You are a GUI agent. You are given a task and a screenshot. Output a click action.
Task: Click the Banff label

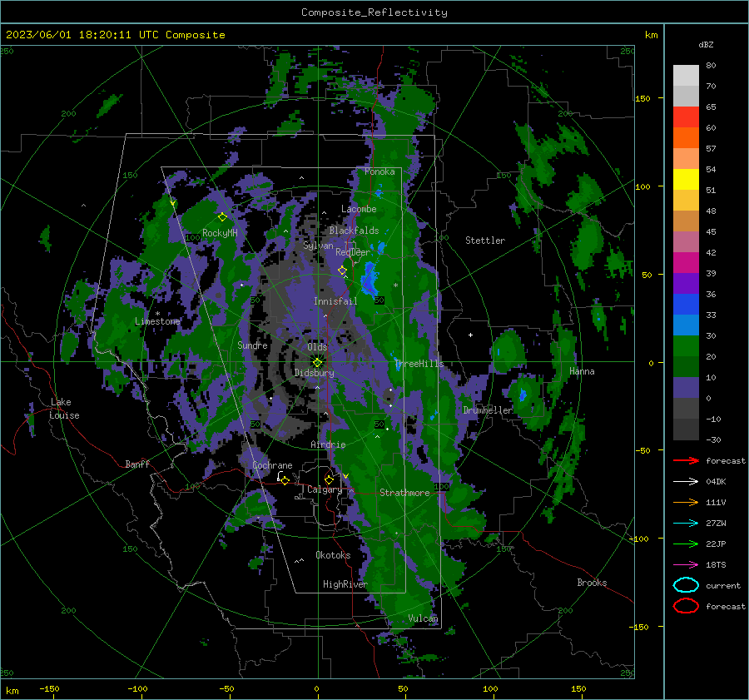137,464
